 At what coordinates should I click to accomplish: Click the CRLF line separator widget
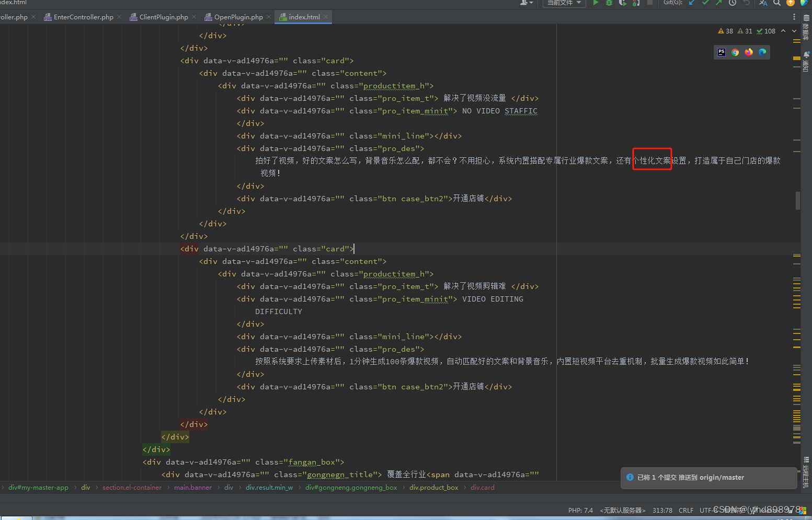pyautogui.click(x=686, y=511)
